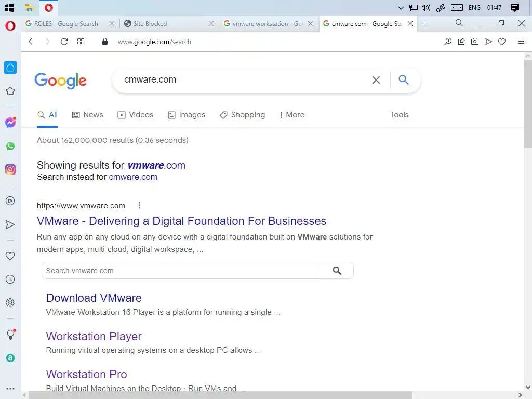Open Opera main menu logo
This screenshot has height=399, width=532.
[10, 26]
